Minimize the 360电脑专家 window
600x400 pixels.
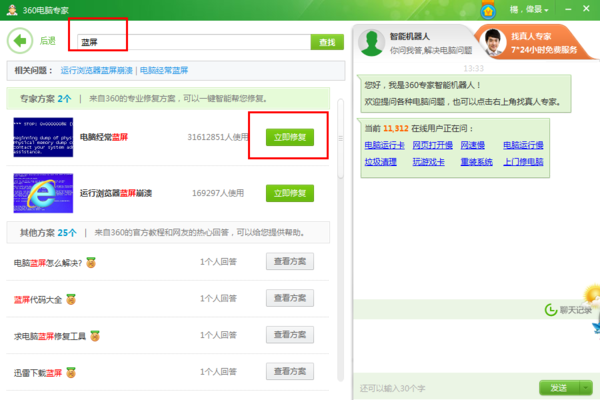[x=568, y=9]
